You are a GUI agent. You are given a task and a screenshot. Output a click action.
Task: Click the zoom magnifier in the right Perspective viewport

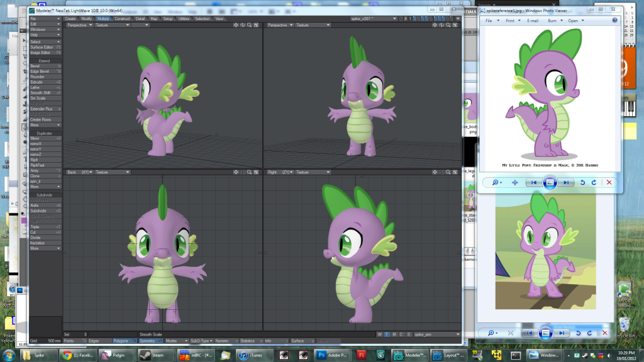[448, 25]
